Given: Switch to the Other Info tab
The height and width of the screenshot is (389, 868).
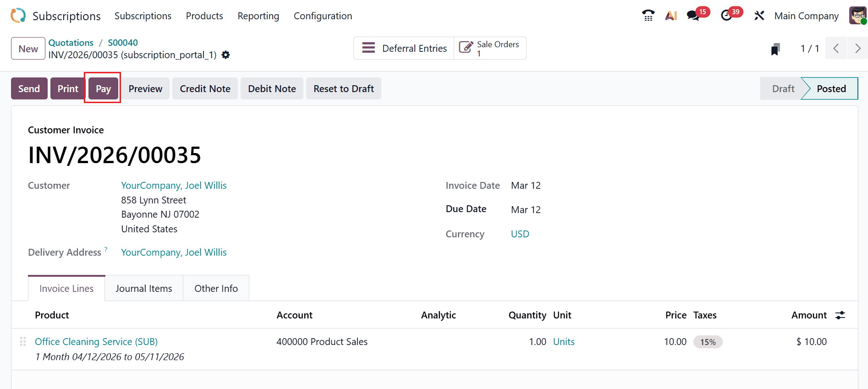Looking at the screenshot, I should [216, 289].
